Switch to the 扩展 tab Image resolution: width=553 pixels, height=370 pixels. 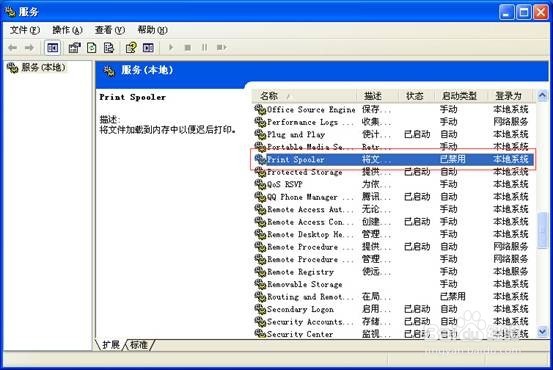coord(111,345)
